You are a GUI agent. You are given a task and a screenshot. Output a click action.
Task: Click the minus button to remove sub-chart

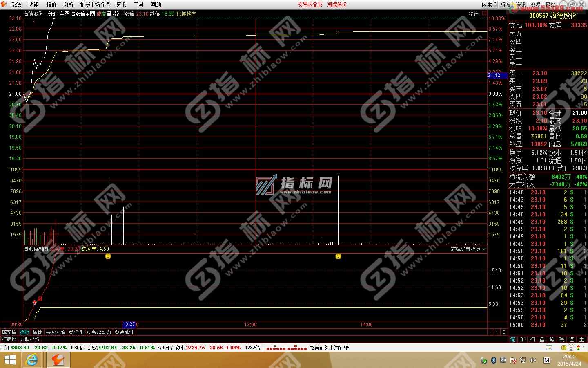[497, 332]
